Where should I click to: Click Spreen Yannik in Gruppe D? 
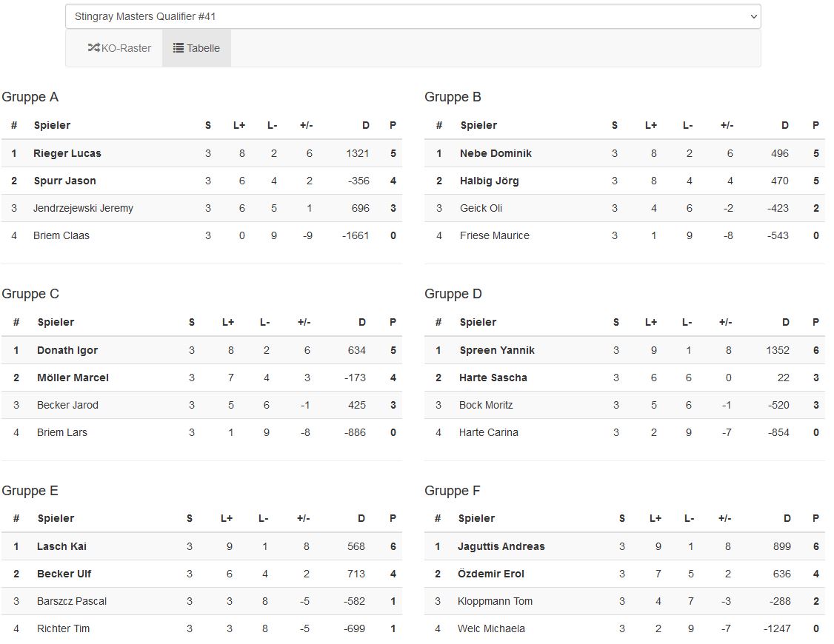[497, 350]
